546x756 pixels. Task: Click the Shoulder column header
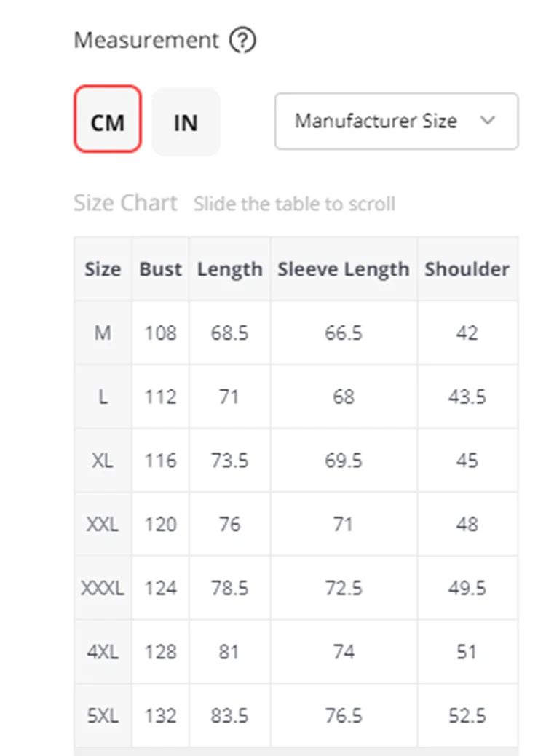(x=467, y=269)
